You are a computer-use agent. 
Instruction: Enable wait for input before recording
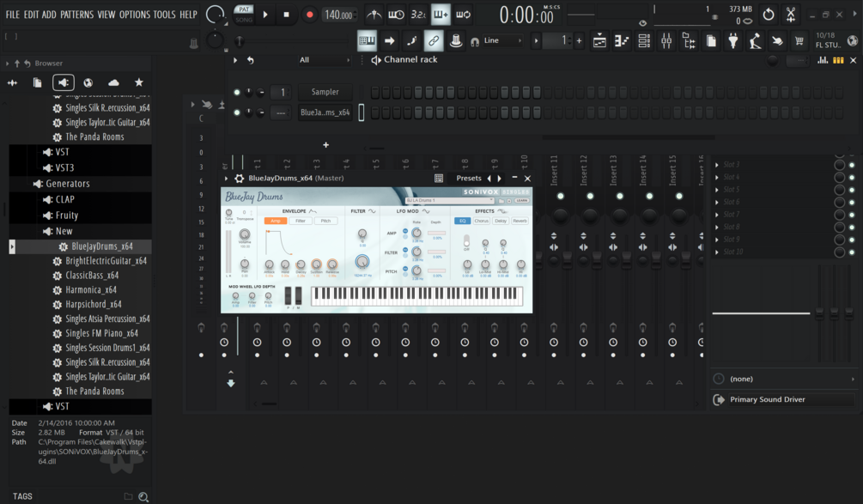tap(396, 15)
